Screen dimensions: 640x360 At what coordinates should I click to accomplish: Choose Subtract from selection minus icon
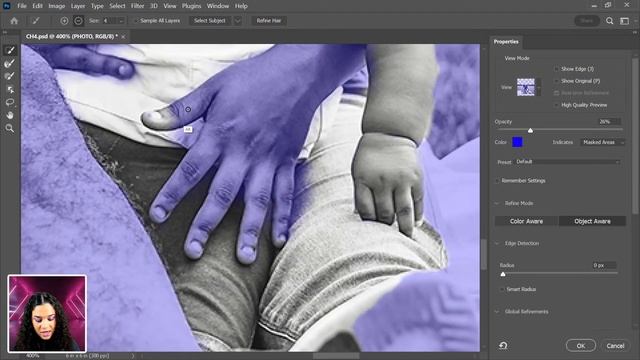tap(78, 21)
